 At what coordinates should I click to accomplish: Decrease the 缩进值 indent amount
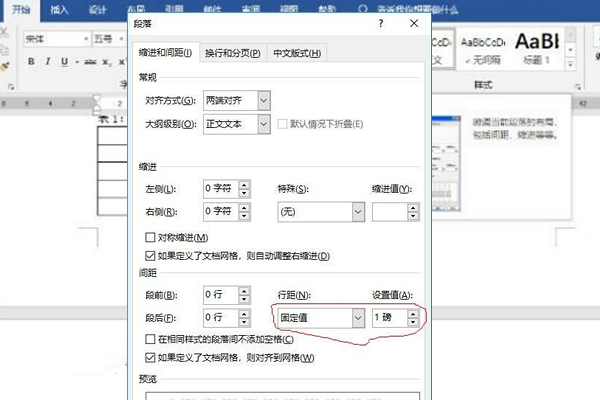(x=413, y=216)
